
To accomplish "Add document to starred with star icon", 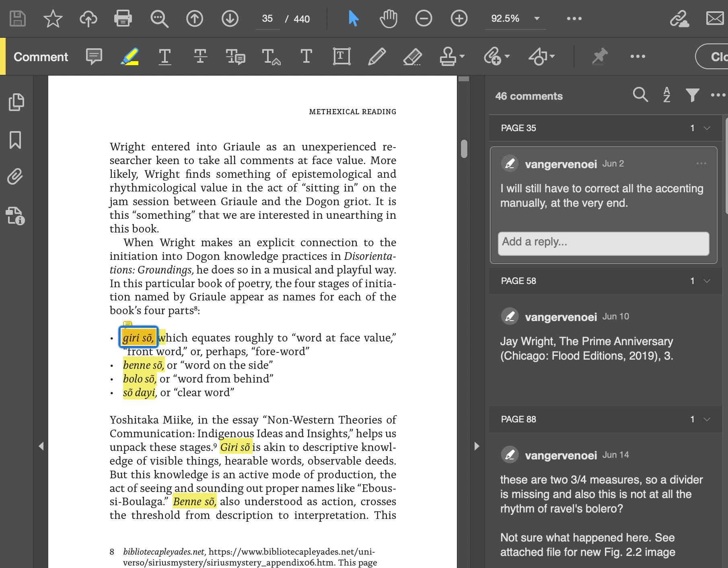I will point(53,19).
